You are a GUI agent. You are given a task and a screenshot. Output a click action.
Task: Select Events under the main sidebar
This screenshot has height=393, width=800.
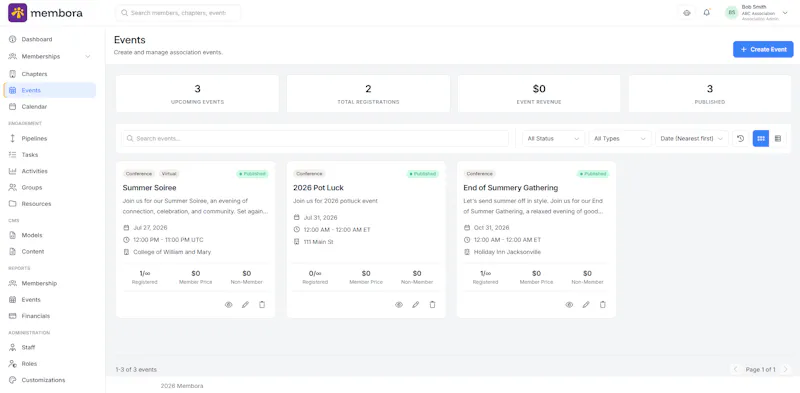pyautogui.click(x=49, y=90)
